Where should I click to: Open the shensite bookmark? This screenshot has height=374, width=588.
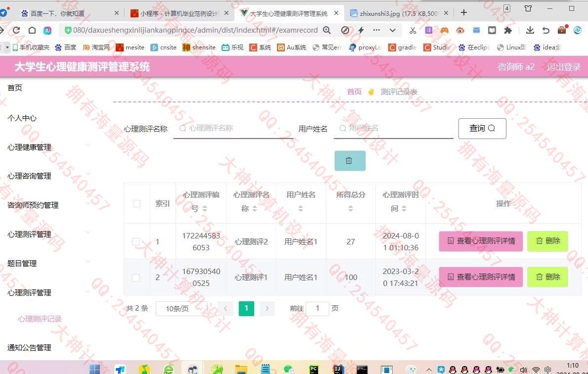[x=199, y=47]
